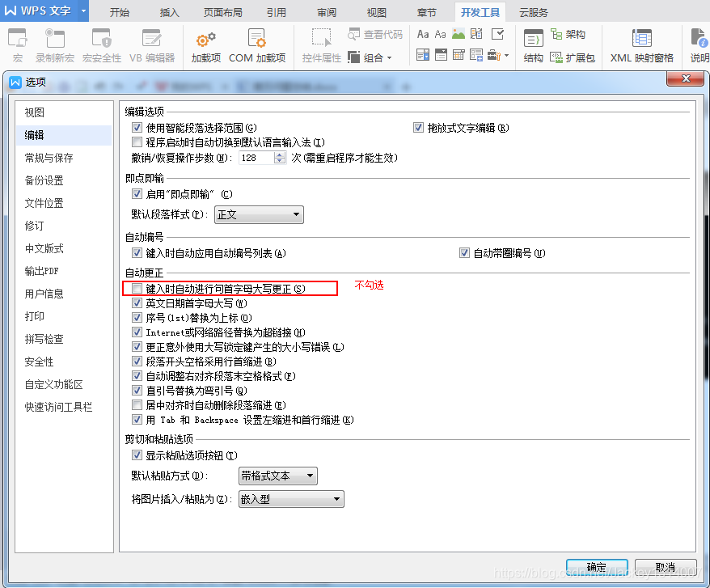
Task: Toggle 使用智能段落选择范围 checkbox
Action: (x=137, y=128)
